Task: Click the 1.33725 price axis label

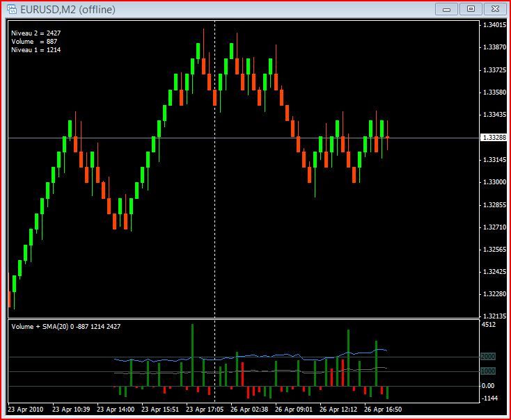Action: coord(494,70)
